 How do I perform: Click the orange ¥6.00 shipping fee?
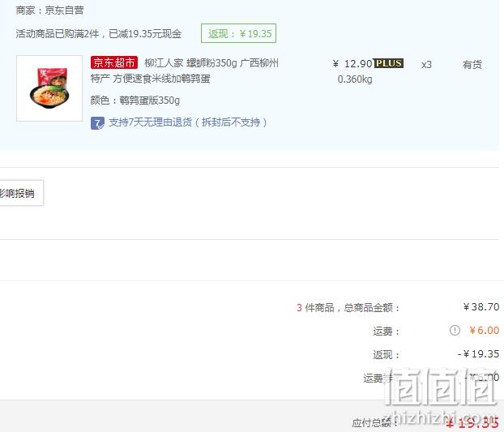click(x=485, y=330)
